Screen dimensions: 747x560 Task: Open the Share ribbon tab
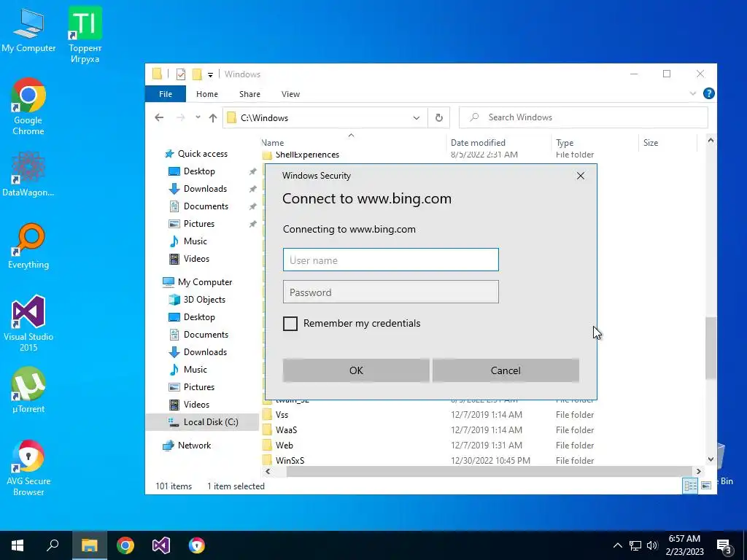click(x=249, y=94)
